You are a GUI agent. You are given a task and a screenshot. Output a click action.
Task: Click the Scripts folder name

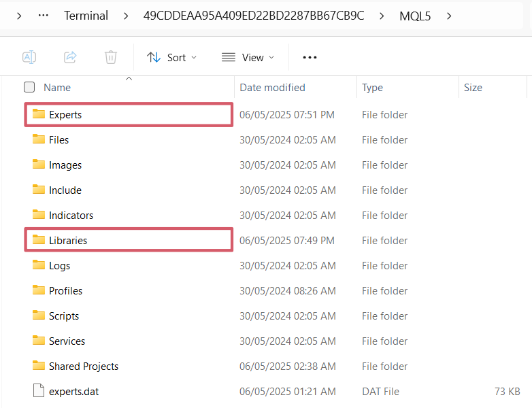pos(64,316)
